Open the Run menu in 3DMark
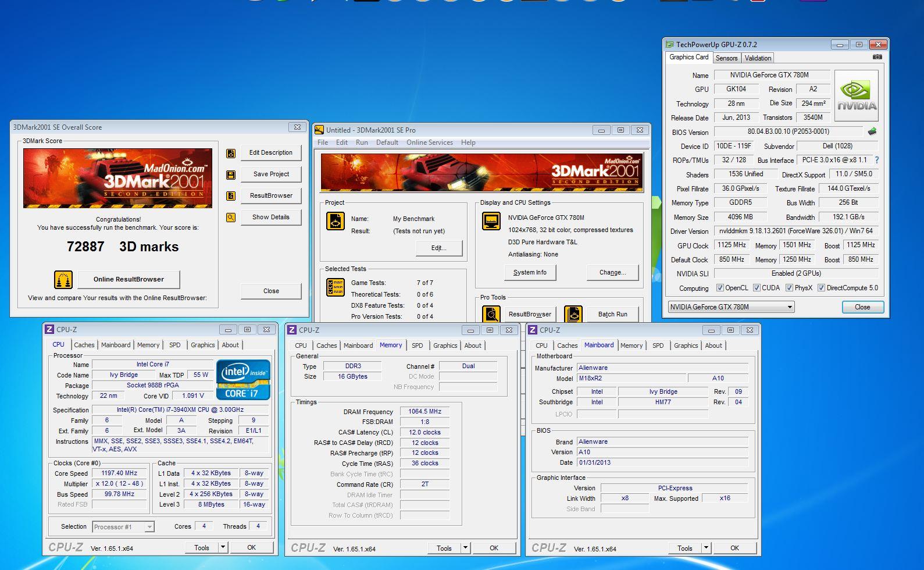The image size is (924, 570). (x=362, y=142)
